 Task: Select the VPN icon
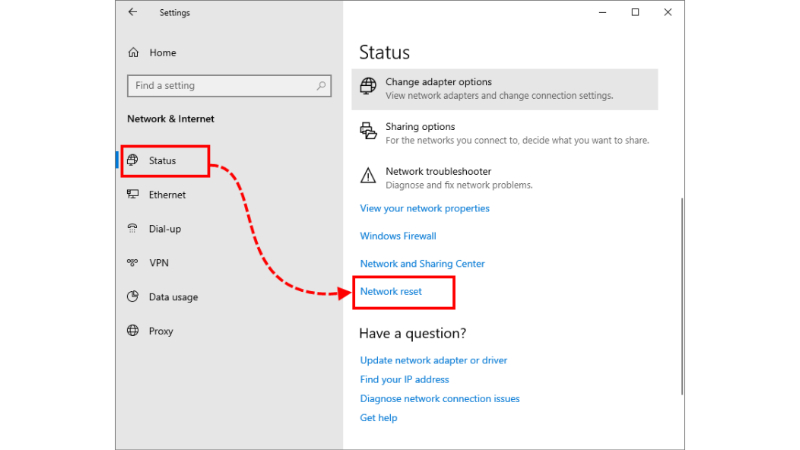click(133, 263)
